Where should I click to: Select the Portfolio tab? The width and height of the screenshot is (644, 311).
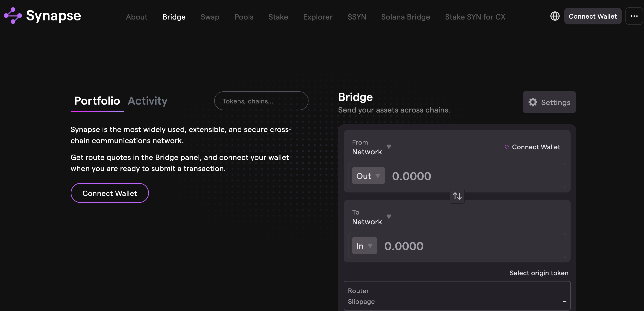pos(97,101)
